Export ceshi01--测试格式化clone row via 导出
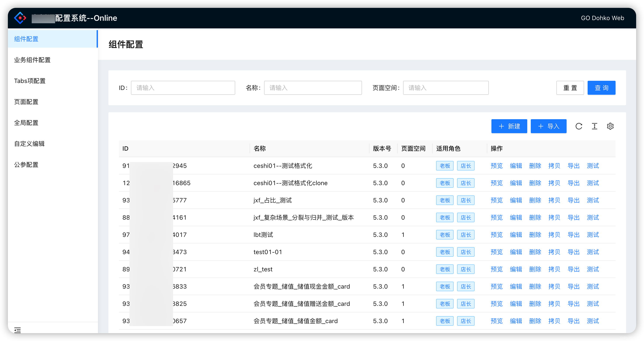This screenshot has width=644, height=341. tap(573, 183)
